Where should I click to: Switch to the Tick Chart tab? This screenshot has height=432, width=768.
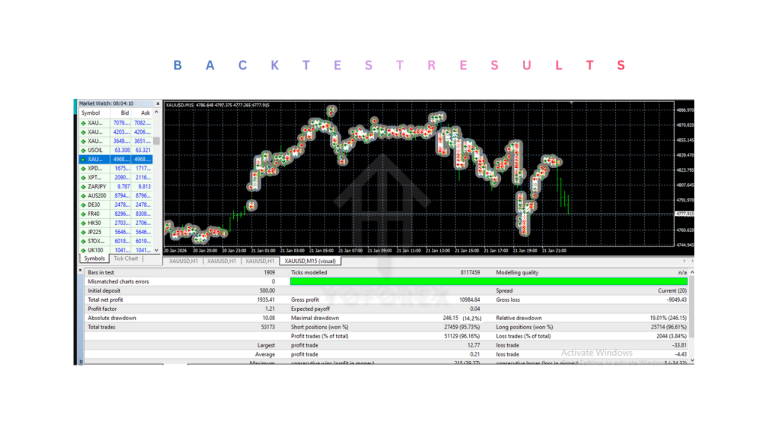[125, 259]
